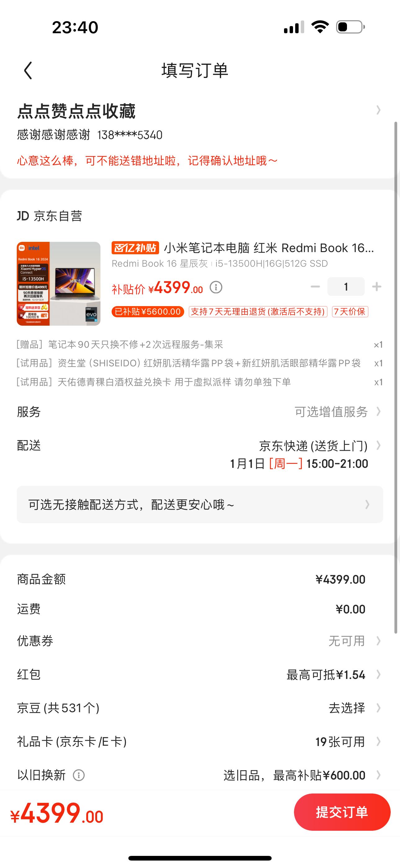This screenshot has height=868, width=400.
Task: Increase quantity with the plus icon
Action: pos(376,287)
